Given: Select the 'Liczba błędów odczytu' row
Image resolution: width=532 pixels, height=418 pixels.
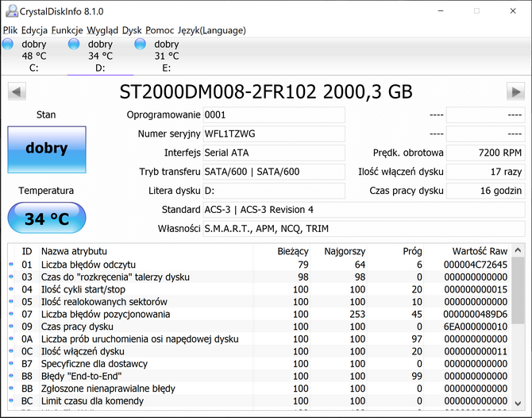Looking at the screenshot, I should tap(259, 265).
